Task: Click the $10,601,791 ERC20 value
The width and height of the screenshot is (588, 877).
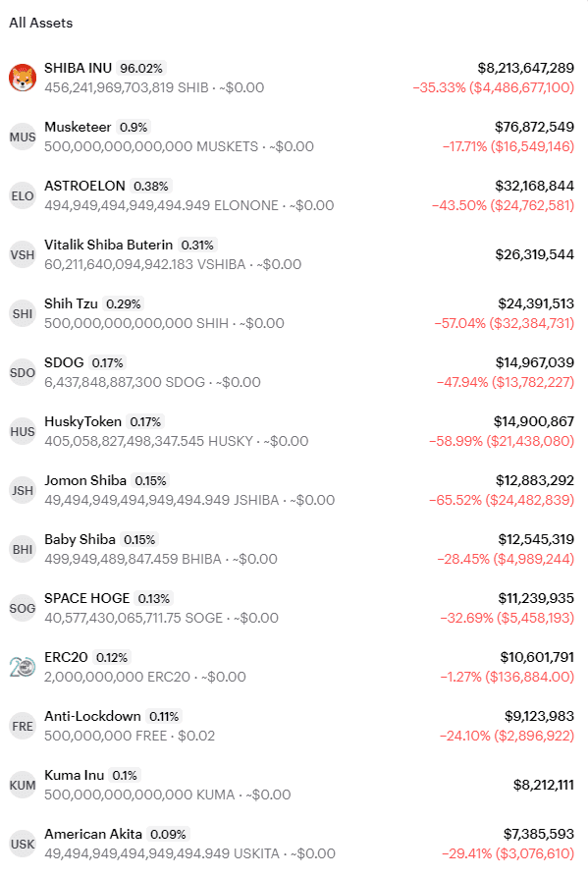Action: (x=537, y=657)
